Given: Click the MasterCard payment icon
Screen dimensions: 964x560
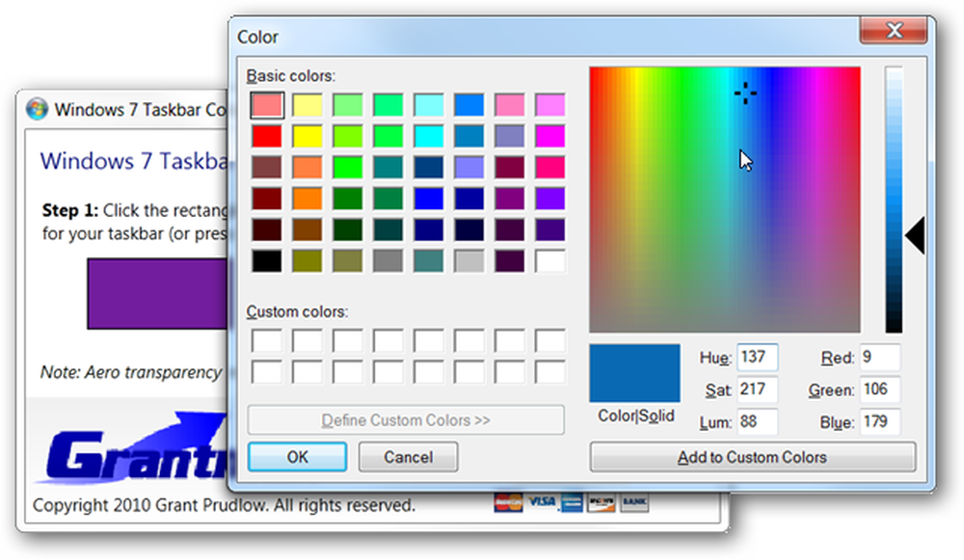Looking at the screenshot, I should point(508,502).
